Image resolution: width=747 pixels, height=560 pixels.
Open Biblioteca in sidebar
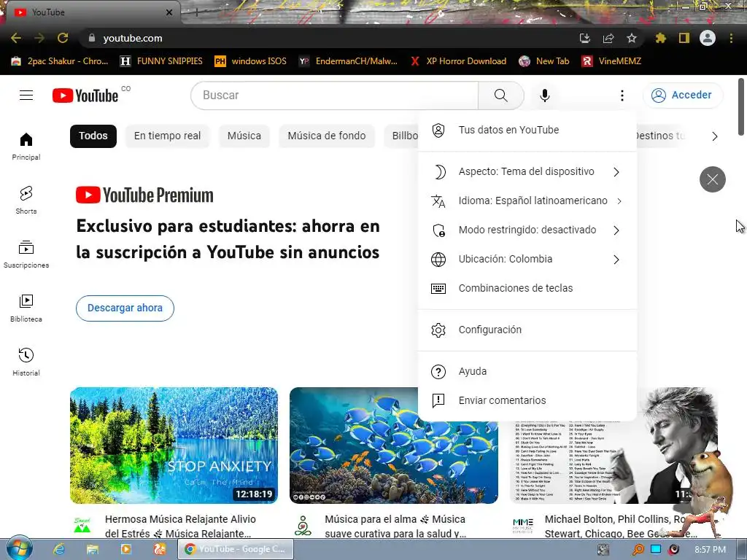[26, 308]
